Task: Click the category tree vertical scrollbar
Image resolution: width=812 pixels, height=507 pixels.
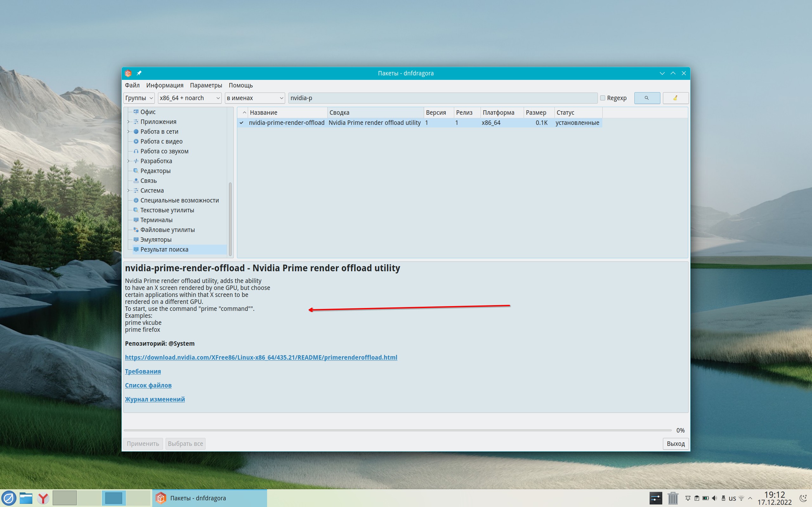Action: [230, 219]
